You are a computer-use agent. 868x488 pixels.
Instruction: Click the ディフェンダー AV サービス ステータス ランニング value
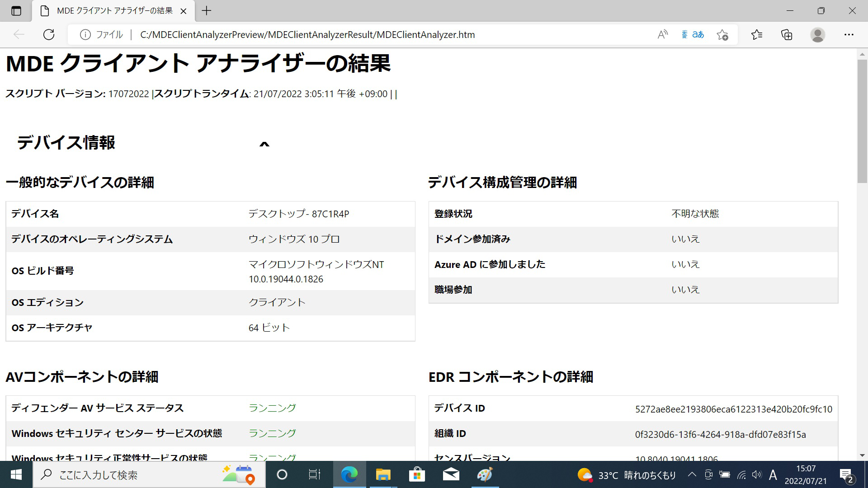coord(272,408)
